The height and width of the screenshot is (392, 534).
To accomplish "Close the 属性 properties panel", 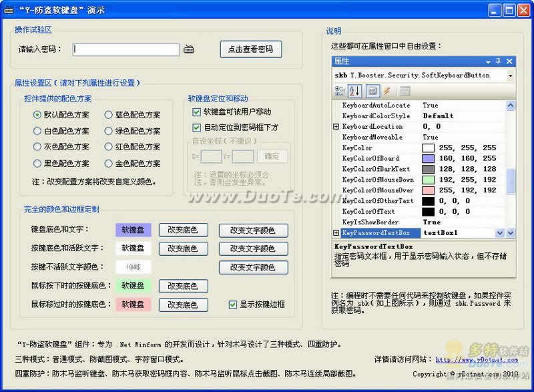I will tap(509, 61).
